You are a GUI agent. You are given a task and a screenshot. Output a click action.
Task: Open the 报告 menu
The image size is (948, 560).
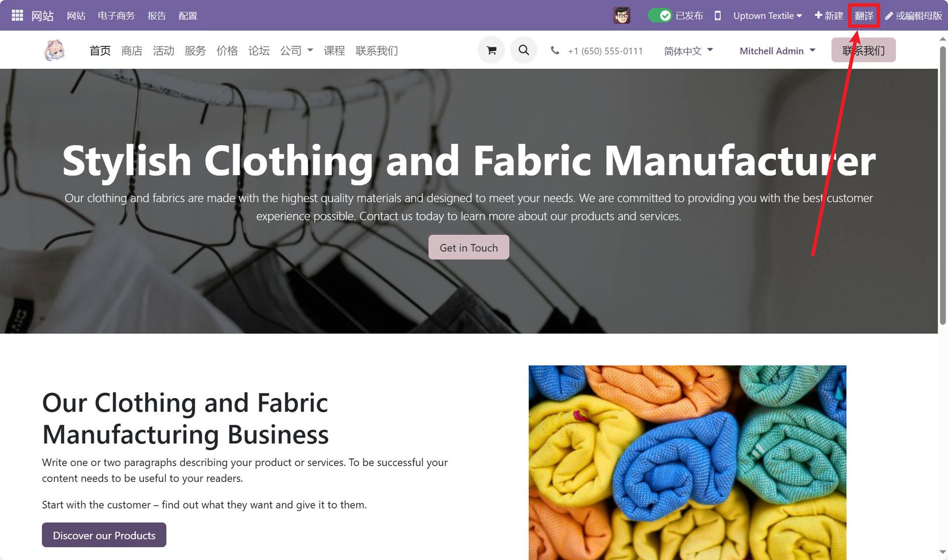pos(157,16)
